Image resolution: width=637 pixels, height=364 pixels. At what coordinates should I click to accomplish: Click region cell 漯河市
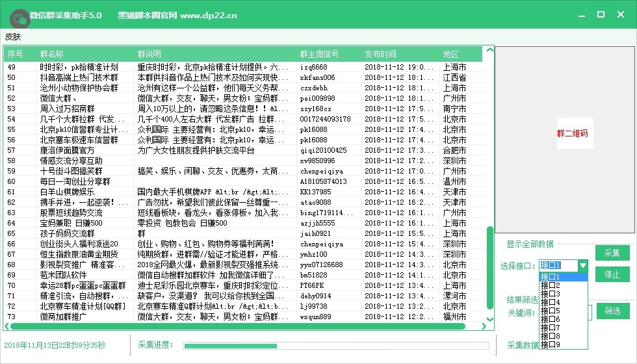[454, 296]
